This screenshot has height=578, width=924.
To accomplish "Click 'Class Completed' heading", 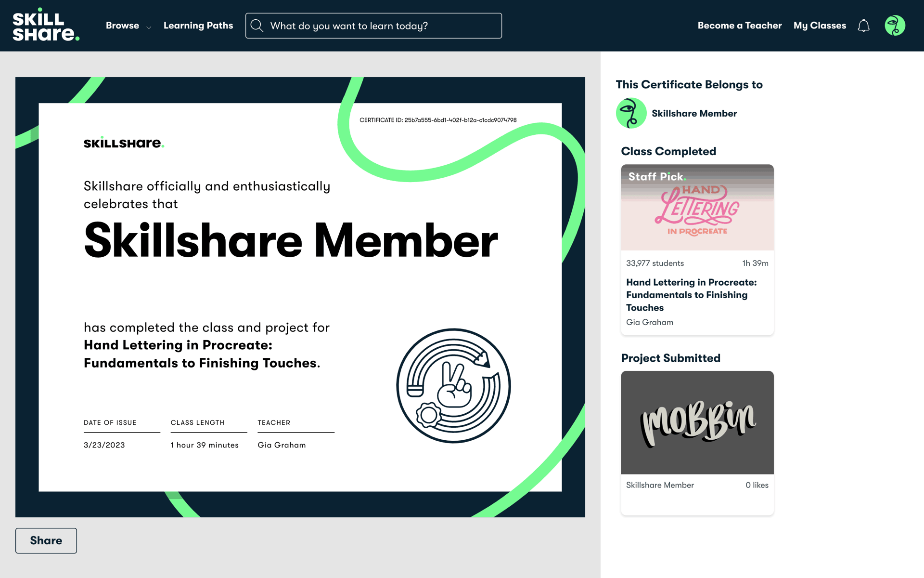I will tap(668, 151).
